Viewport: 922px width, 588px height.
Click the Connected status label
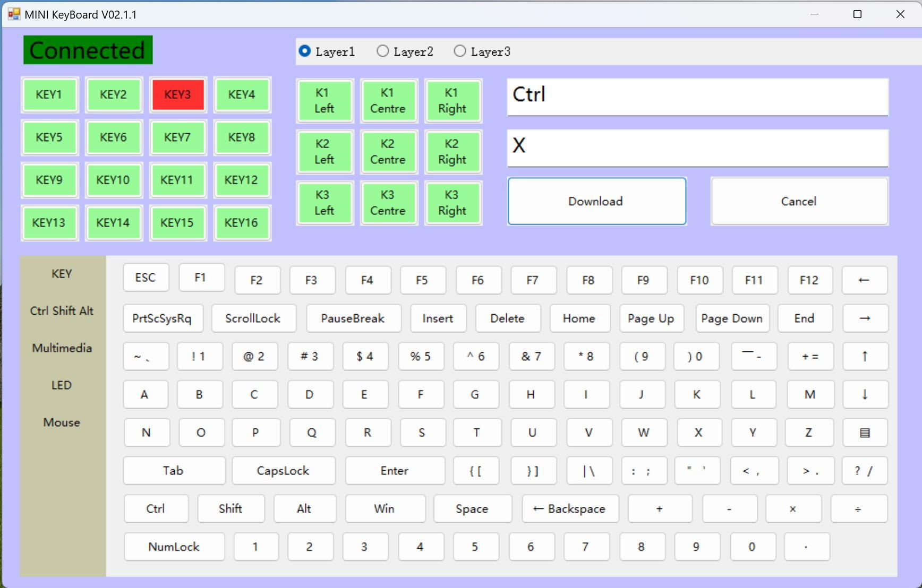[88, 50]
